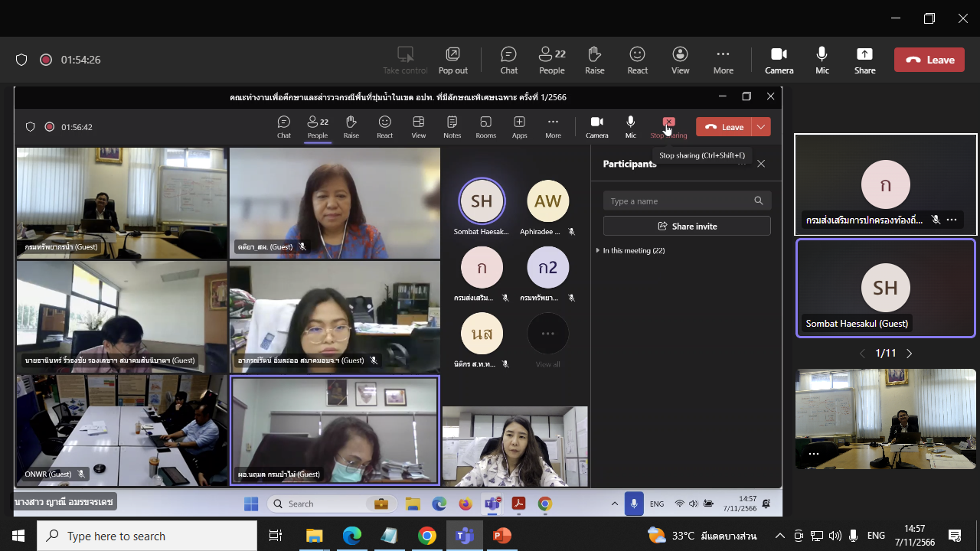
Task: Click Pop out in the top toolbar
Action: click(452, 60)
